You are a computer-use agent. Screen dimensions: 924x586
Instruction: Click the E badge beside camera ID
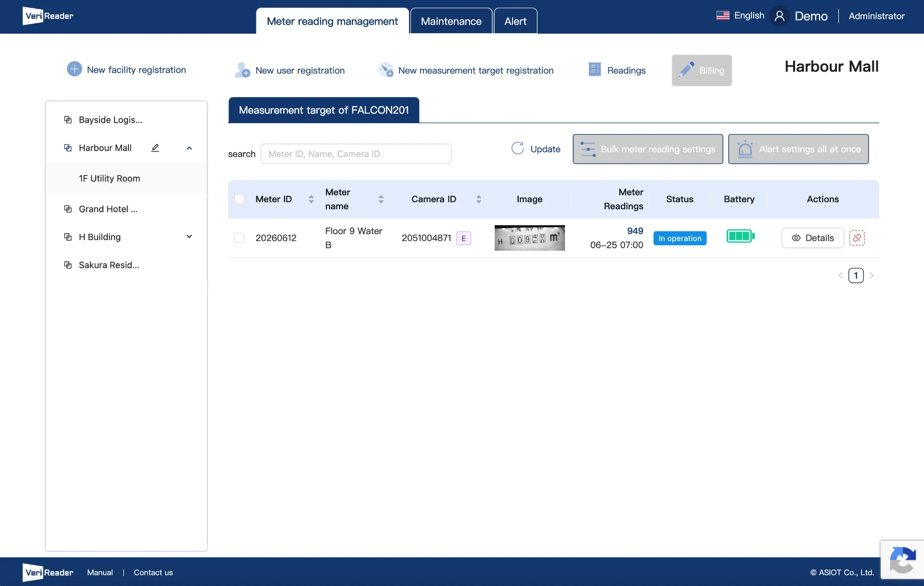463,238
